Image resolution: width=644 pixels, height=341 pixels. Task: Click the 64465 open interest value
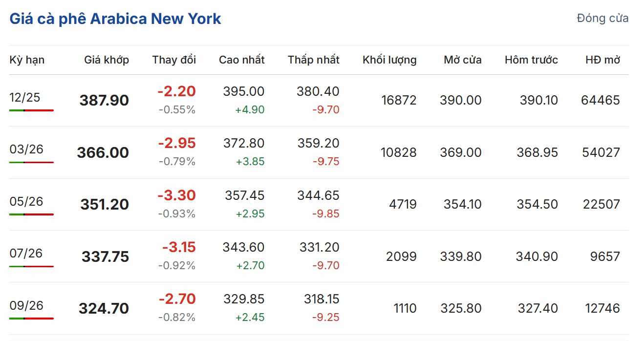pos(601,101)
